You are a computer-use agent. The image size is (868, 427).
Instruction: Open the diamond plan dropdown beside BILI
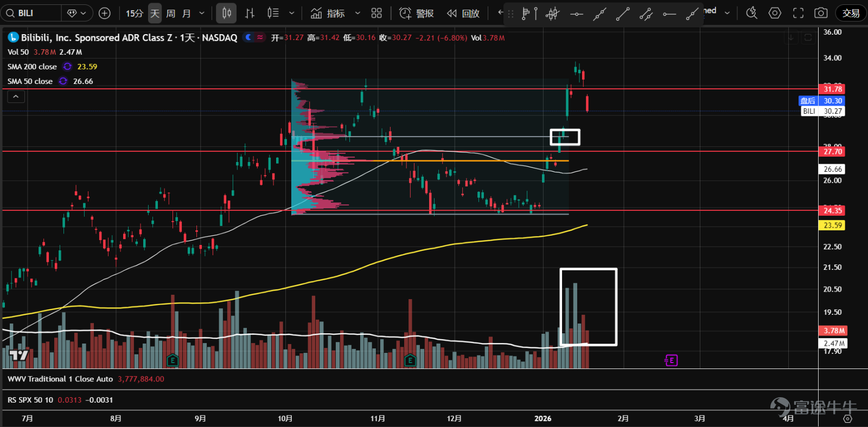coord(77,13)
